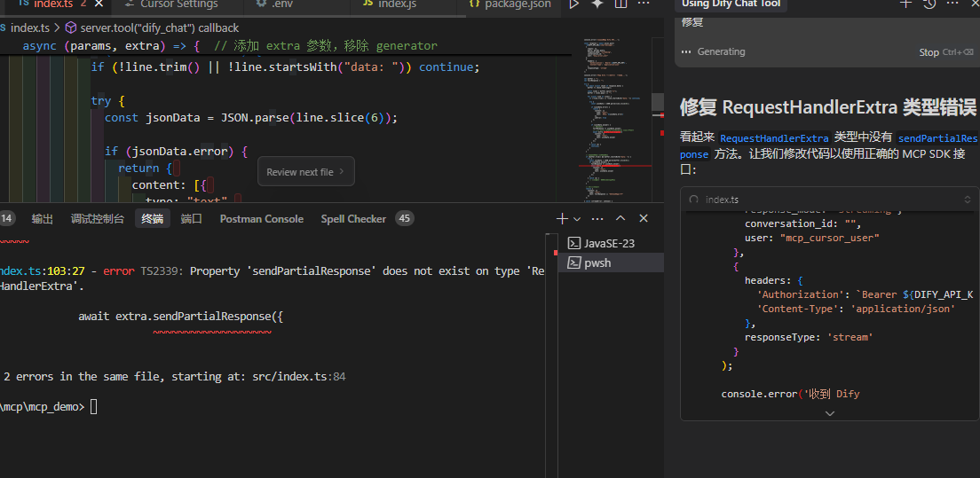Click the index.ts header in chat code block
The width and height of the screenshot is (980, 478).
(722, 200)
